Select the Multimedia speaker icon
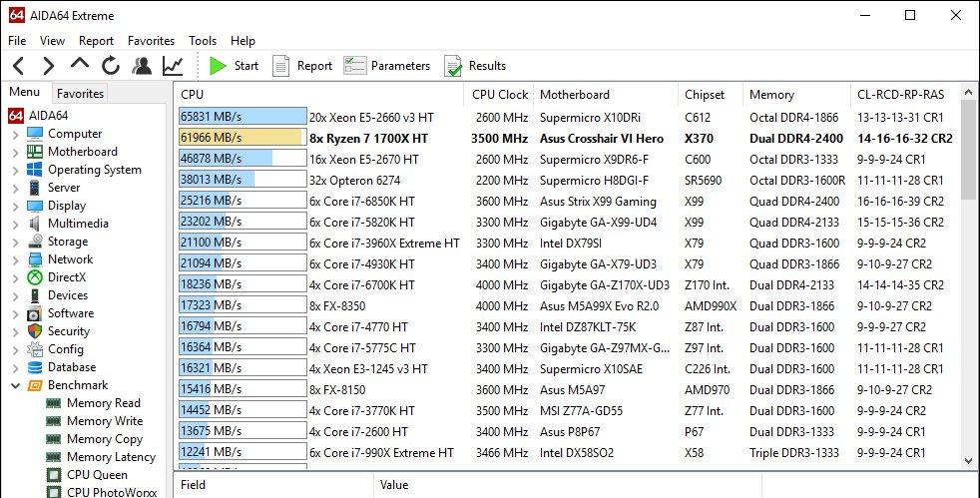Screen dimensions: 980x498 pyautogui.click(x=35, y=224)
